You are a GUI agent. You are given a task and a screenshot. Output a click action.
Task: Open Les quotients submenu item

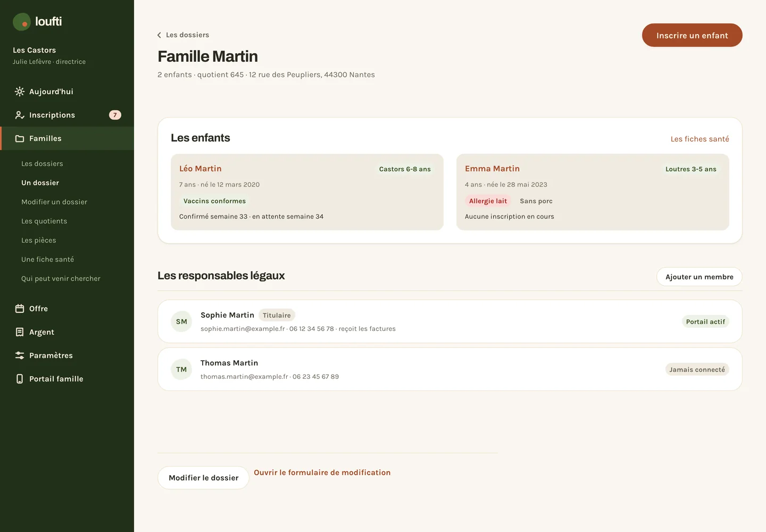tap(44, 221)
